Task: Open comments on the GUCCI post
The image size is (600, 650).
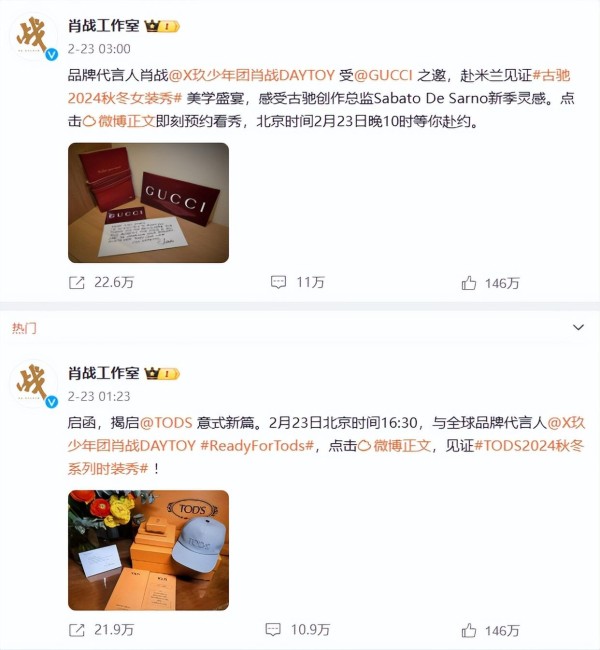Action: coord(278,282)
